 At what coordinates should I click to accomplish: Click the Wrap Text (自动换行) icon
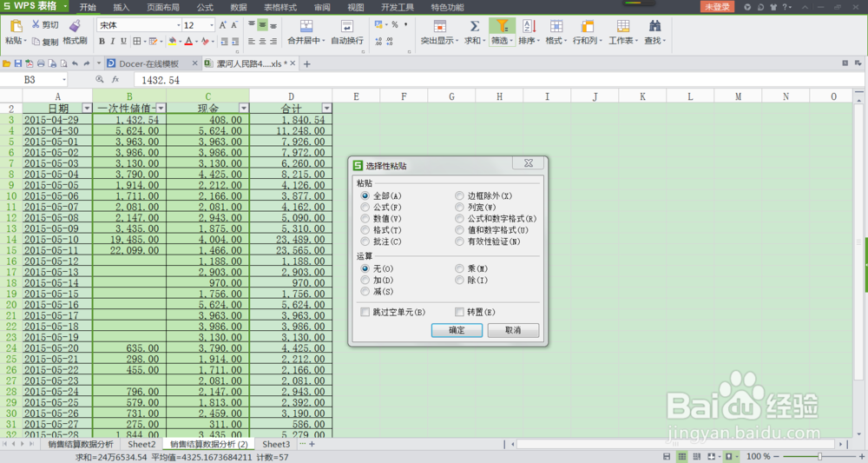[x=347, y=27]
